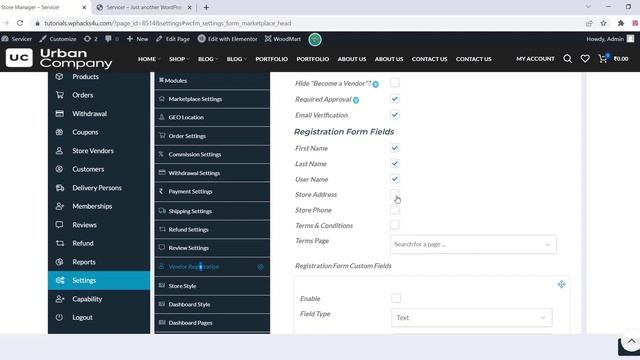Open Refund Settings tab
This screenshot has height=360, width=640.
tap(212, 229)
